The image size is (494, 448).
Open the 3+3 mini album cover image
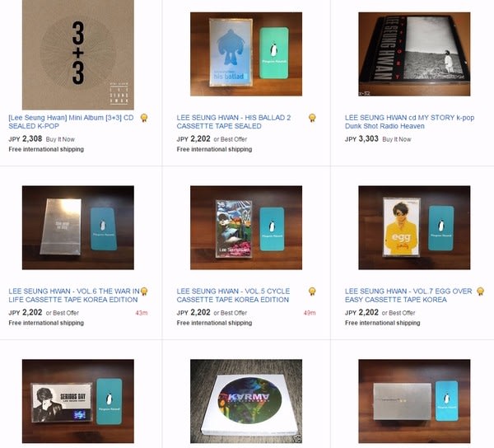(x=78, y=54)
